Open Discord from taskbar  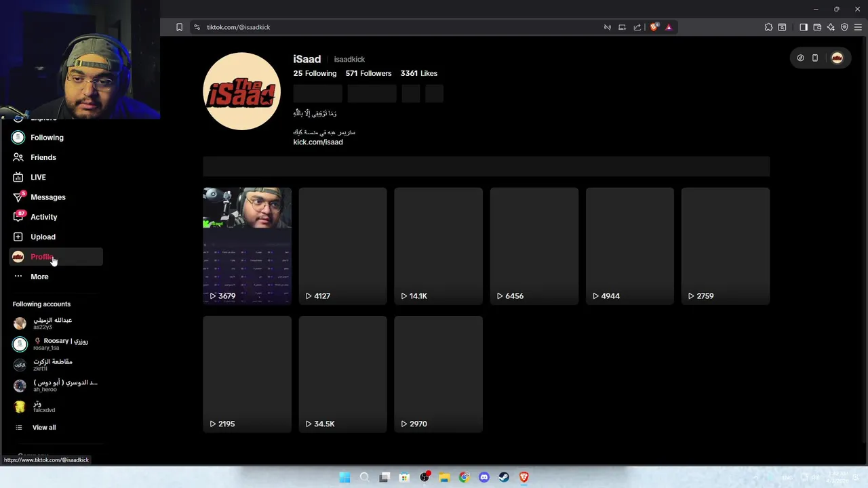pos(484,477)
